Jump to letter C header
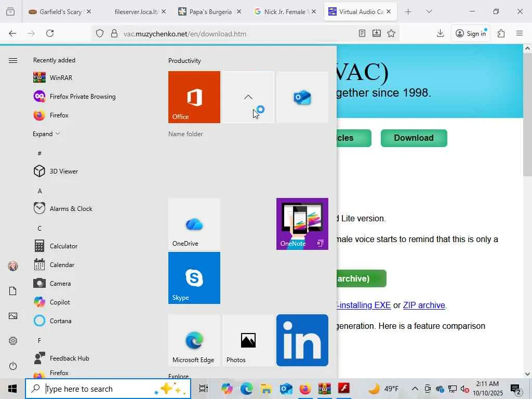The height and width of the screenshot is (399, 532). (x=39, y=229)
